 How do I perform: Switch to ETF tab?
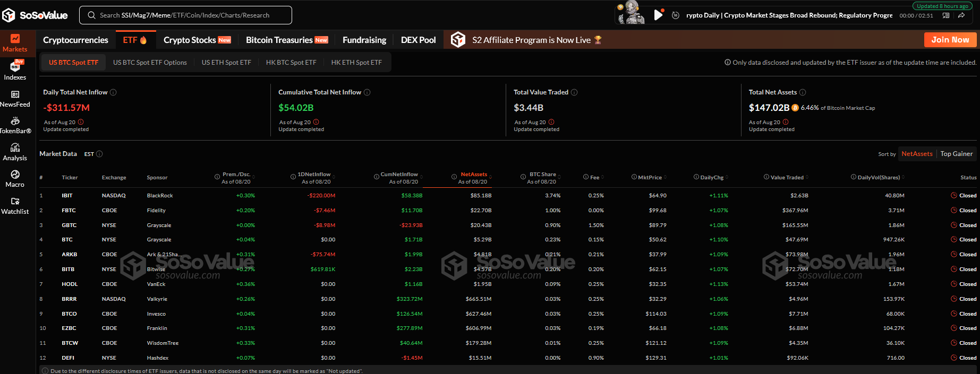(x=135, y=40)
